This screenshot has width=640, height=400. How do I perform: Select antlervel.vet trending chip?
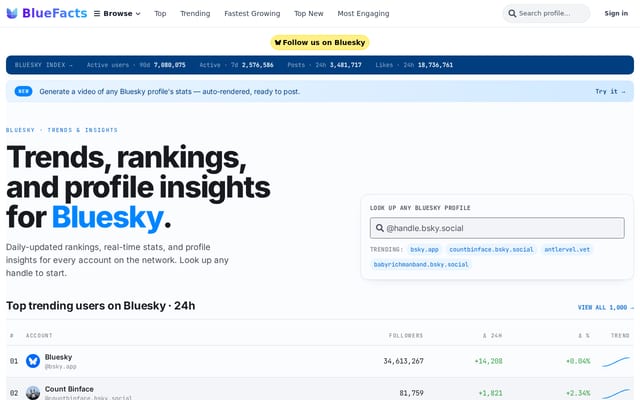pos(567,249)
